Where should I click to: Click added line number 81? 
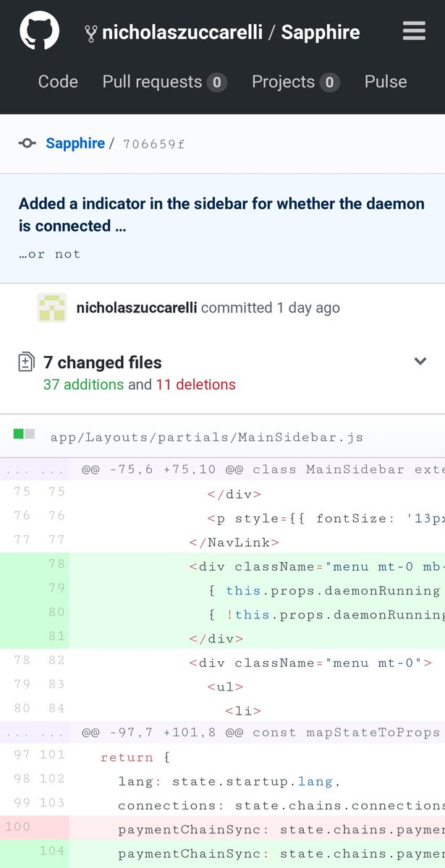tap(56, 636)
